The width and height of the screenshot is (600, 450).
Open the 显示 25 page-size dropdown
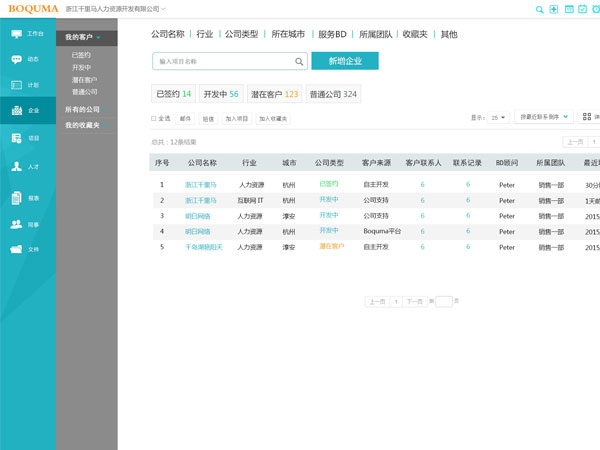pyautogui.click(x=494, y=118)
